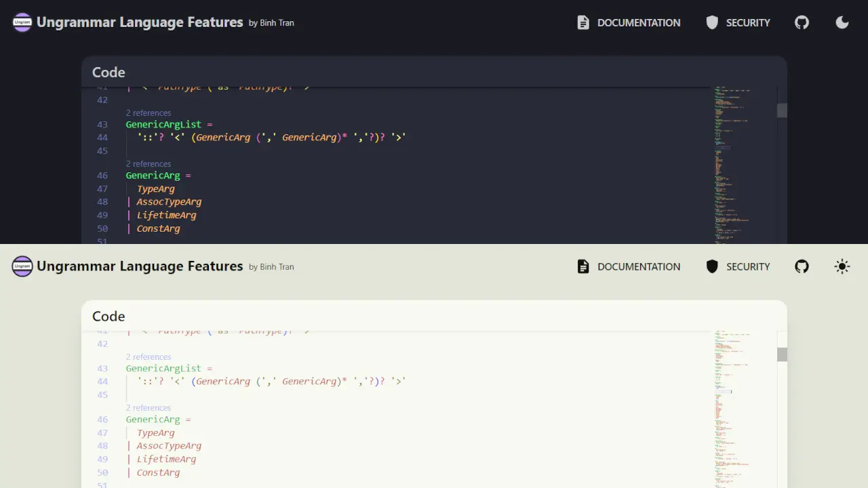Click the Ungram logo in the dark header
Screen dimensions: 868x488
(22, 22)
